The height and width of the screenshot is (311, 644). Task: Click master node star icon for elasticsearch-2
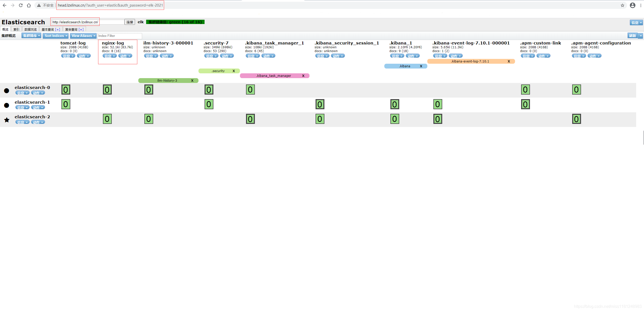click(7, 120)
